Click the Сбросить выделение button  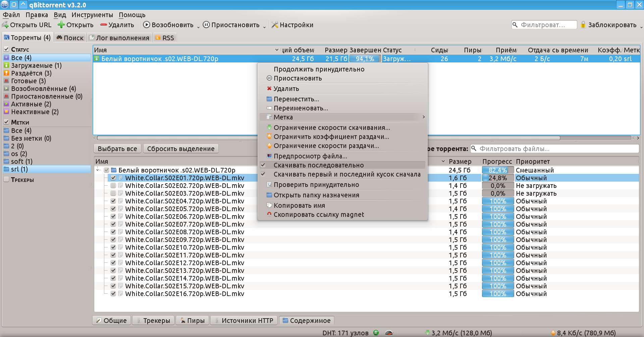181,149
